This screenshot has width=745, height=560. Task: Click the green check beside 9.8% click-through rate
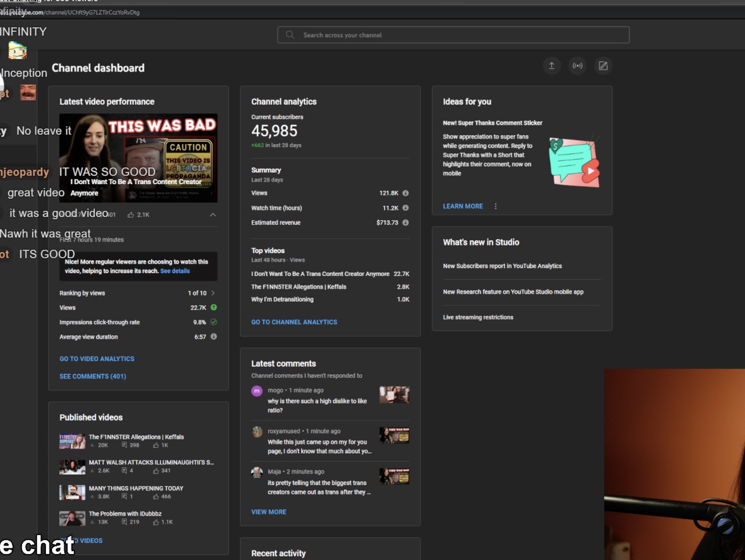[213, 322]
